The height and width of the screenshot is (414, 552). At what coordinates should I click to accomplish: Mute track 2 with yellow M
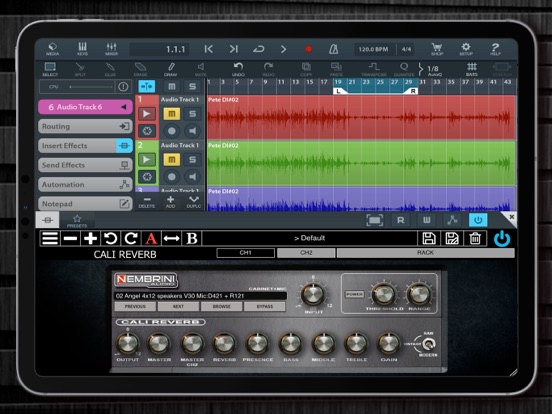(171, 159)
